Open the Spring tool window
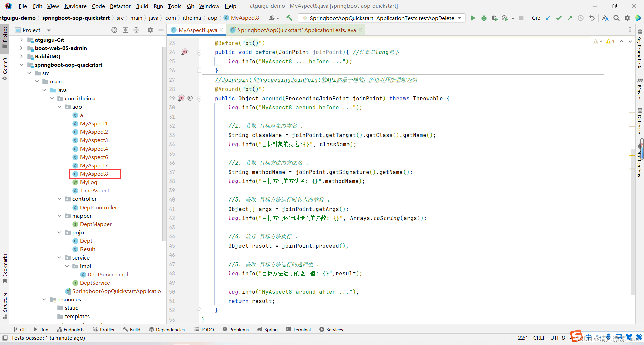This screenshot has height=345, width=644. pyautogui.click(x=267, y=330)
